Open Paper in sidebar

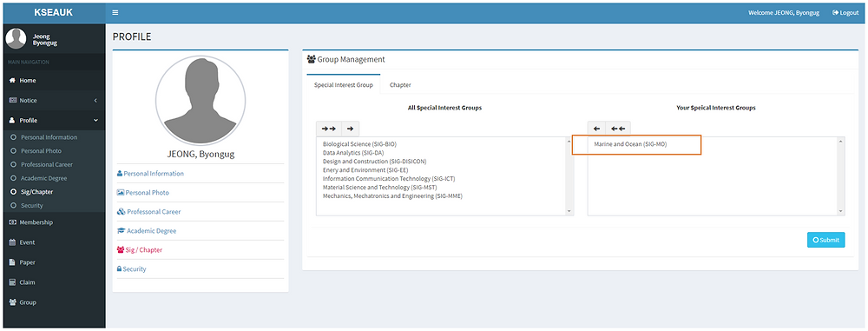[53, 262]
